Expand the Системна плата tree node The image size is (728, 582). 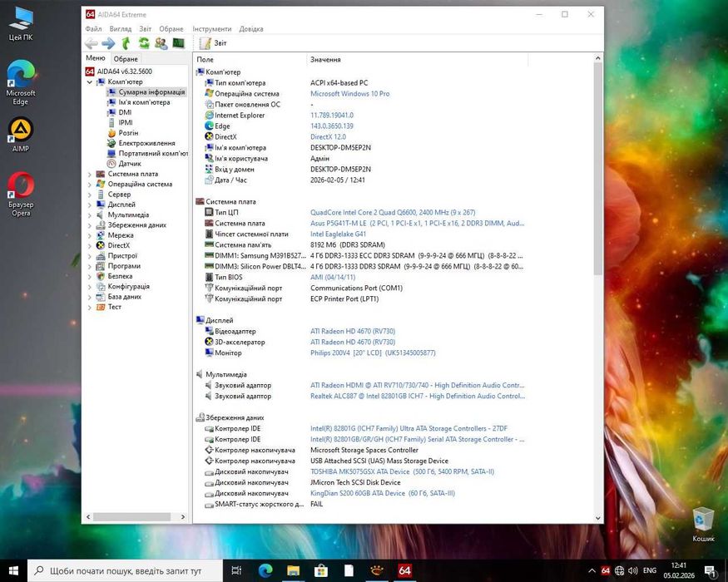tap(90, 174)
